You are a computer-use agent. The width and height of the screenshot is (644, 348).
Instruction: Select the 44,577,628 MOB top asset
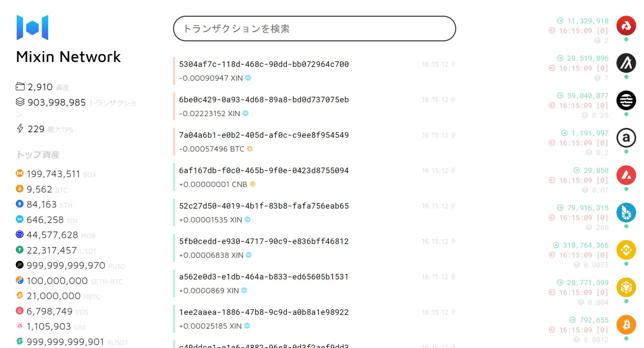(56, 235)
